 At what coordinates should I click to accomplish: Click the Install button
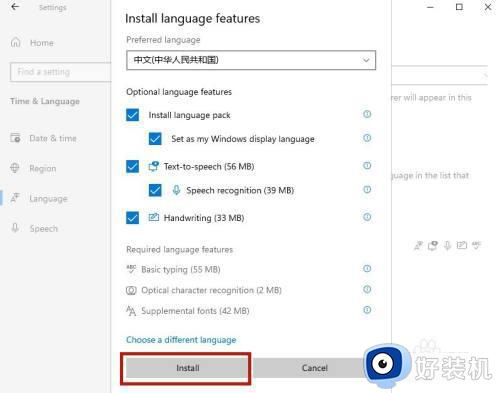point(188,368)
